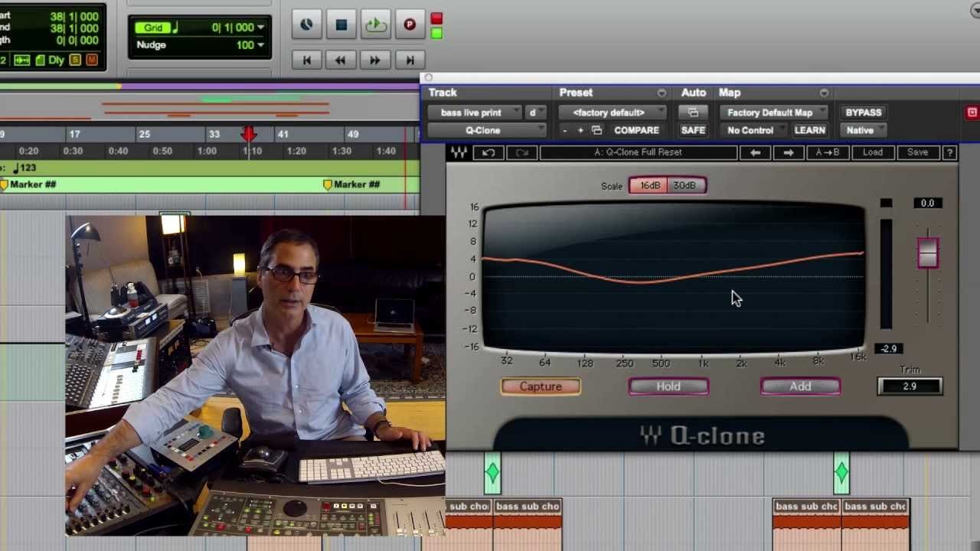980x551 pixels.
Task: Click Save in Waves toolbar
Action: coord(917,152)
